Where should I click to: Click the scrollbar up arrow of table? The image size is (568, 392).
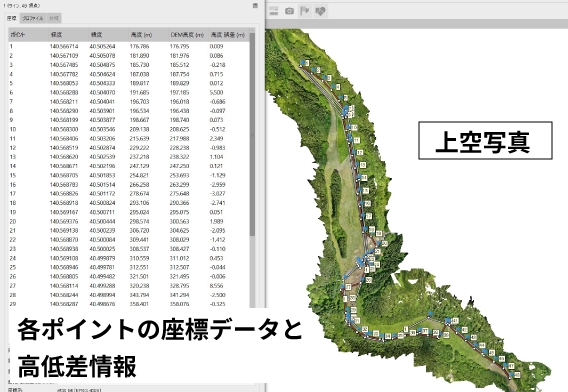(x=252, y=31)
